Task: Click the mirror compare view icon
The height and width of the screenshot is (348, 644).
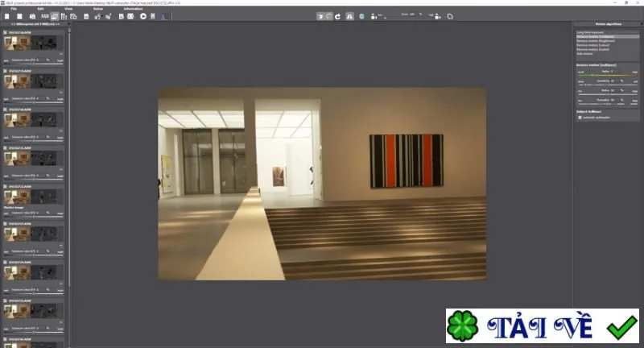Action: tap(349, 16)
